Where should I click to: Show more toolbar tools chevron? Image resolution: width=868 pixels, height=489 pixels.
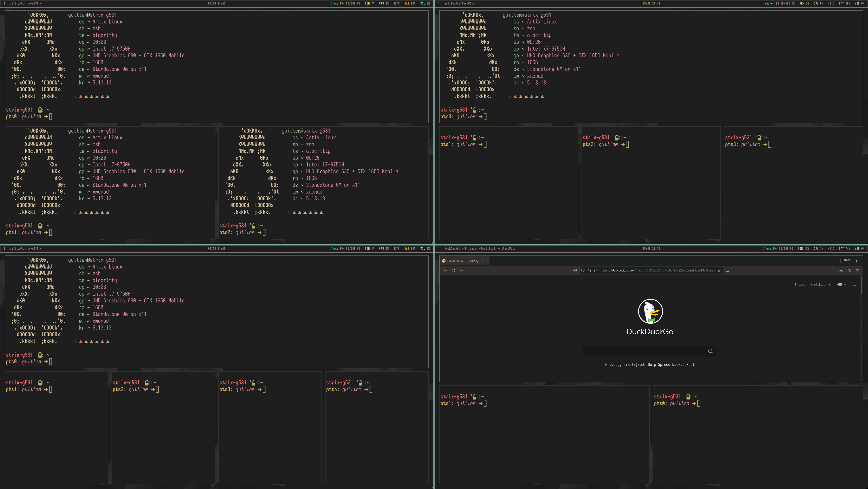click(x=849, y=270)
